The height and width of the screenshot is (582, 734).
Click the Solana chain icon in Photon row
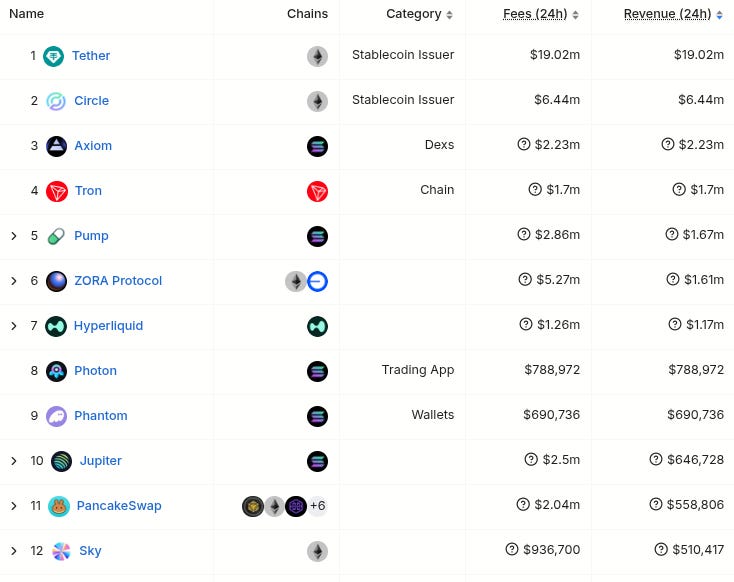[x=317, y=371]
